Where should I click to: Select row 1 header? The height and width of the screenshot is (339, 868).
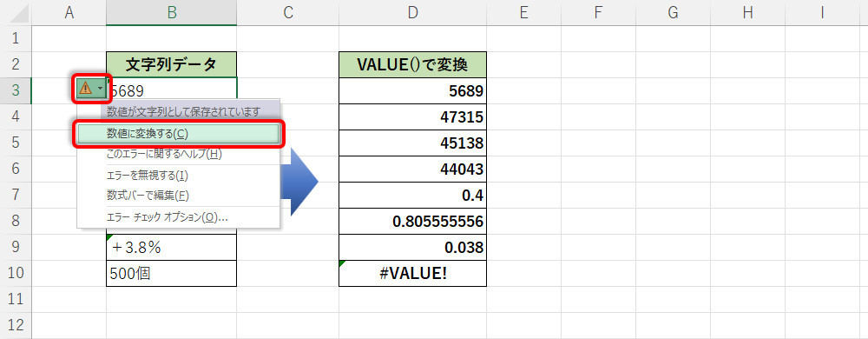[x=16, y=39]
